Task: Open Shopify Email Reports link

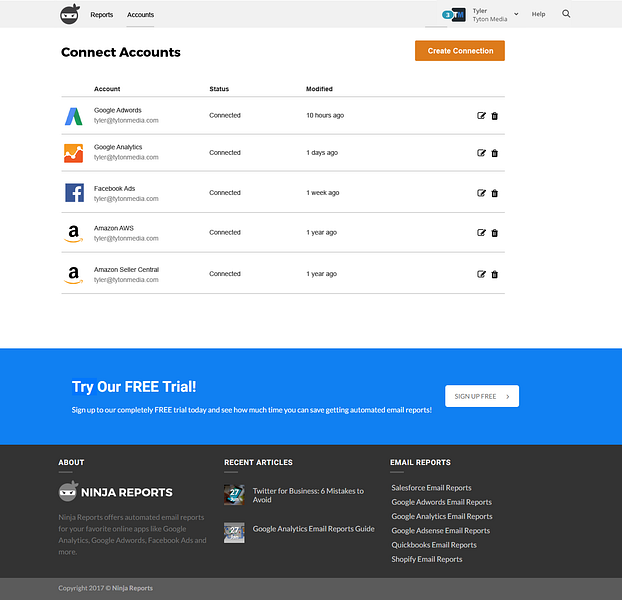Action: 427,559
